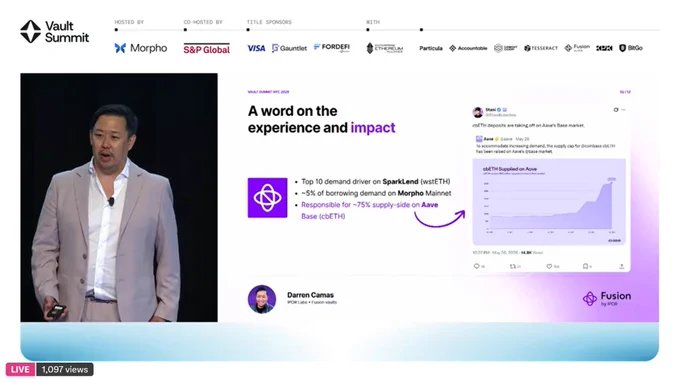The image size is (680, 383).
Task: Click the FORDEFI sponsor logo
Action: 332,47
